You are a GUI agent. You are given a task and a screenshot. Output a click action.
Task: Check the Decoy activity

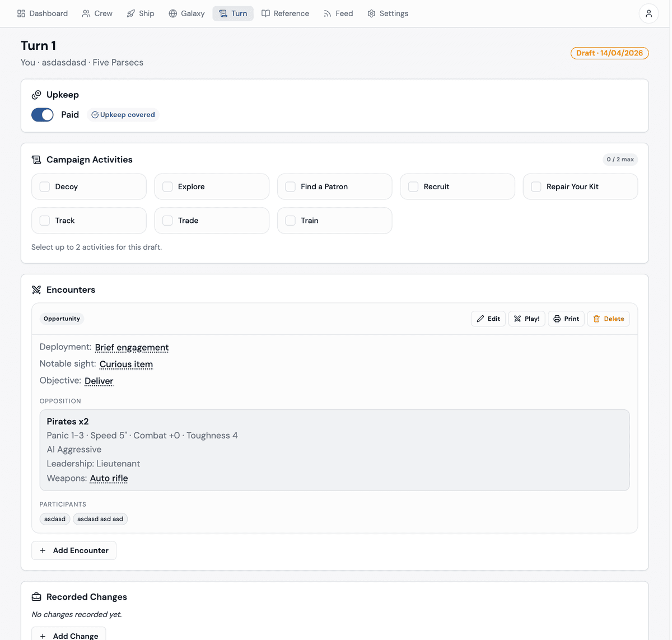coord(45,187)
